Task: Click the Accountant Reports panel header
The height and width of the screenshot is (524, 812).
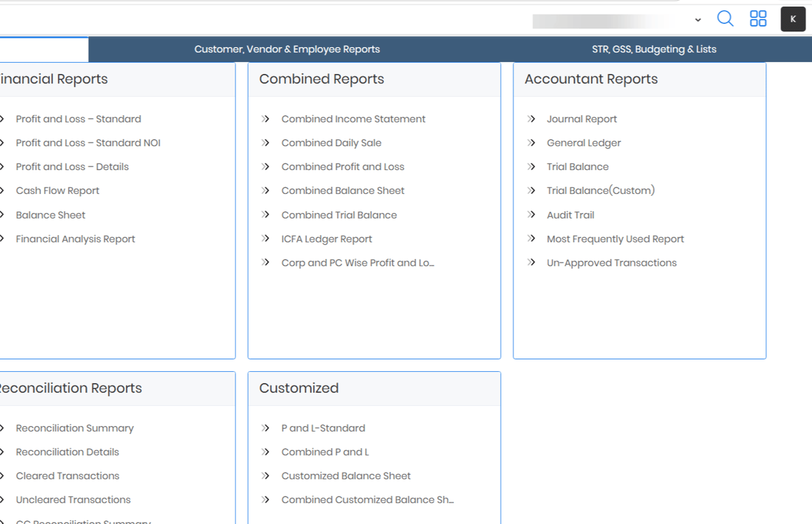Action: [x=639, y=79]
